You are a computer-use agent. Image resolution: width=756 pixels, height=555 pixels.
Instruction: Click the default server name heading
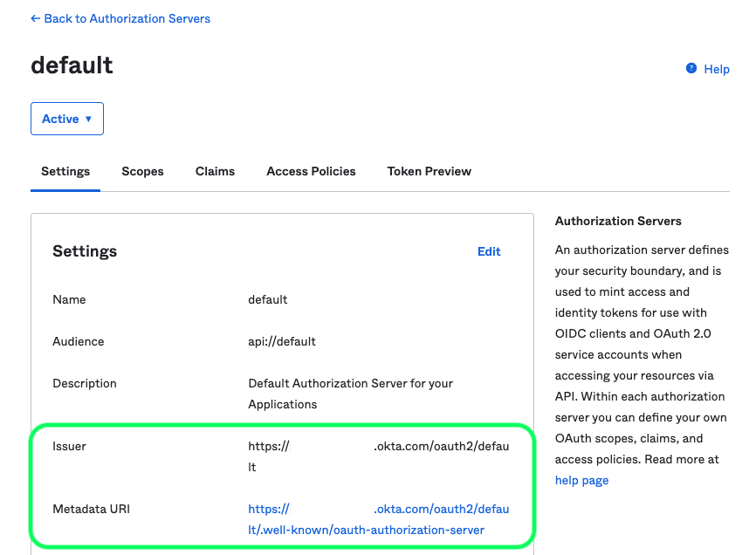(72, 65)
